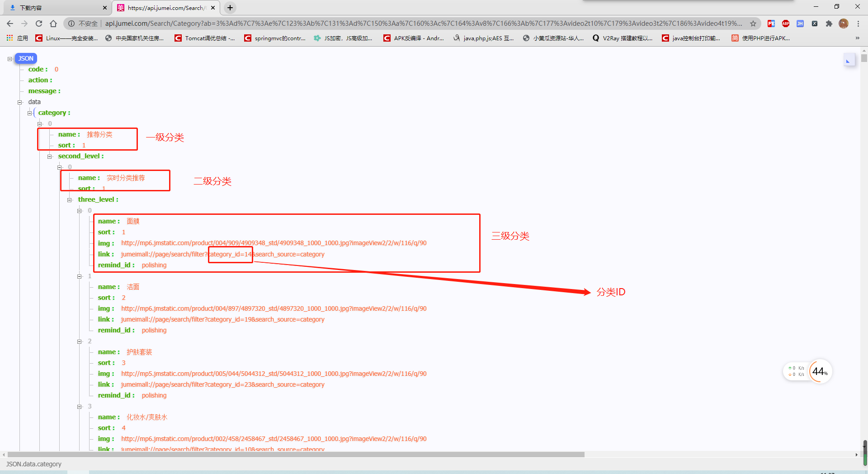Click the 实时分类推荐 name value
868x474 pixels.
point(126,178)
